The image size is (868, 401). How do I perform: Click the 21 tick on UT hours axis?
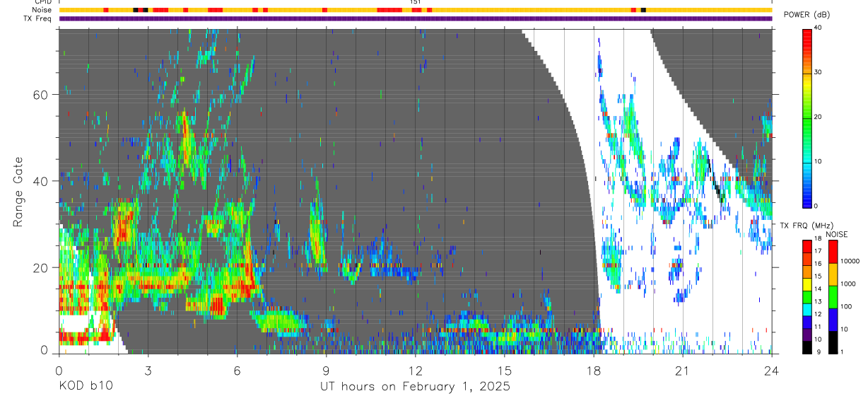[x=683, y=370]
